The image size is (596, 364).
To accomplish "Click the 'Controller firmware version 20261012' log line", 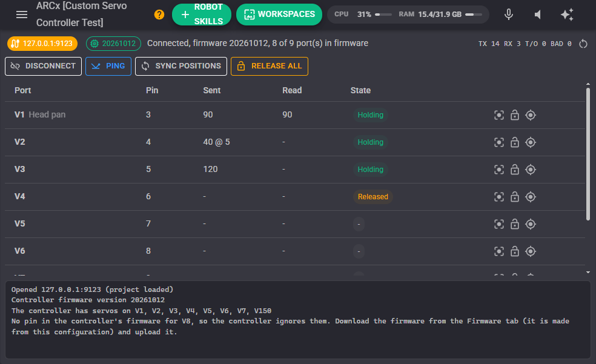I will pos(88,300).
